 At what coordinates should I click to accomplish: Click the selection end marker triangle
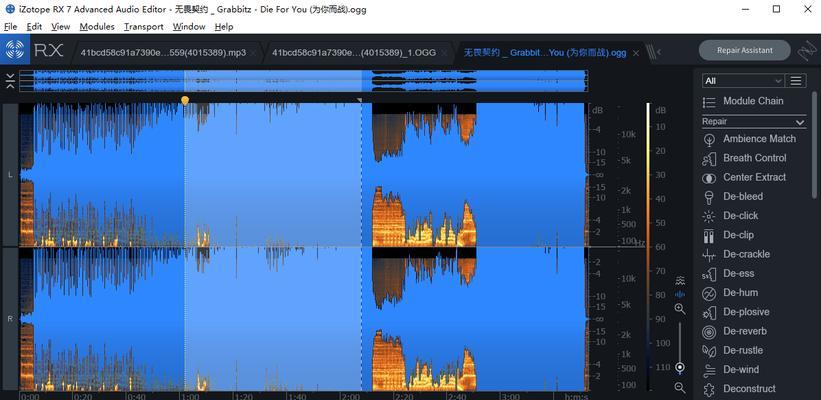click(359, 99)
